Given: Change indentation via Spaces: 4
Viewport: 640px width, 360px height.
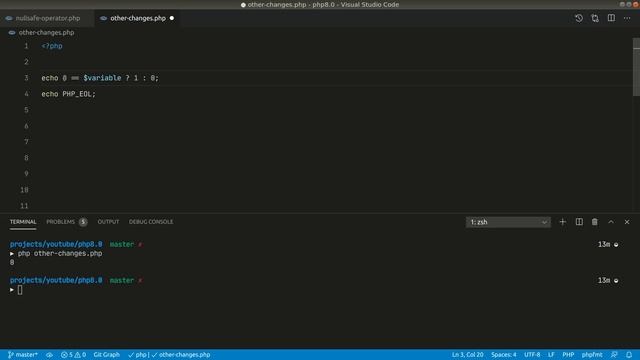Looking at the screenshot, I should click(x=504, y=355).
